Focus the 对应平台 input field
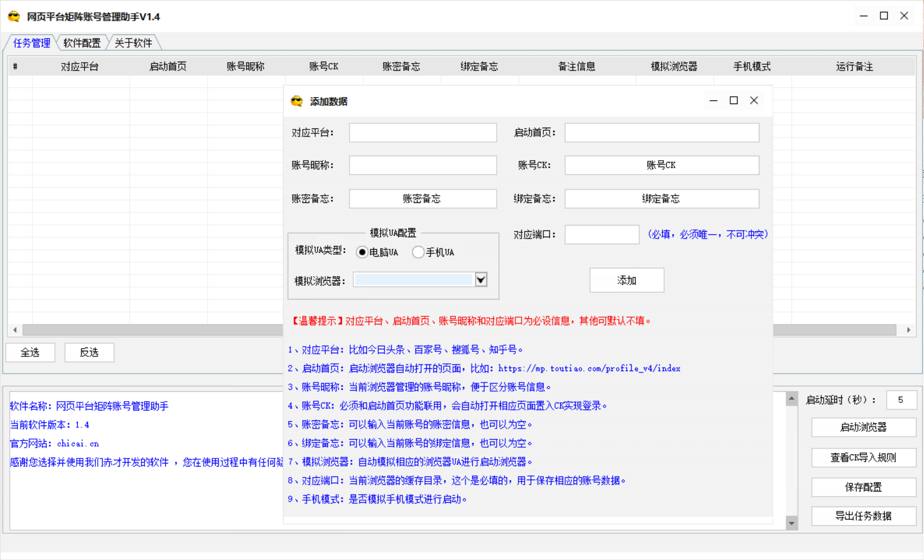Image resolution: width=924 pixels, height=560 pixels. click(x=422, y=133)
